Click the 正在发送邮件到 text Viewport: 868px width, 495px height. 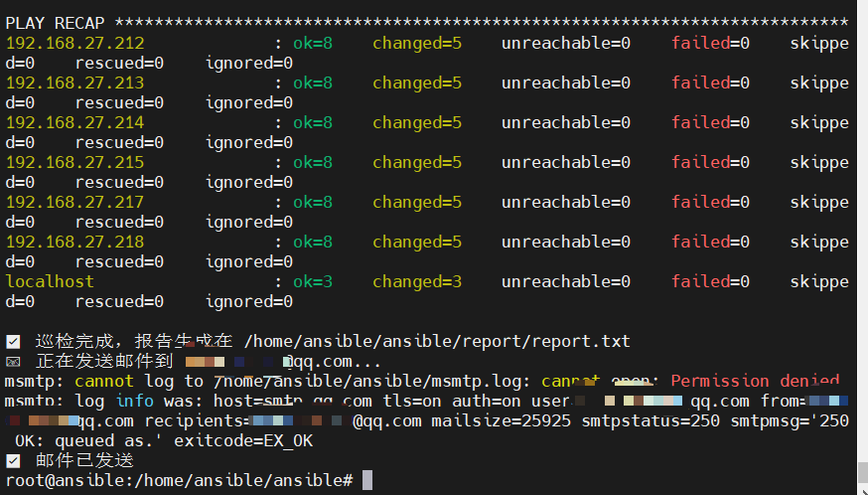coord(104,362)
